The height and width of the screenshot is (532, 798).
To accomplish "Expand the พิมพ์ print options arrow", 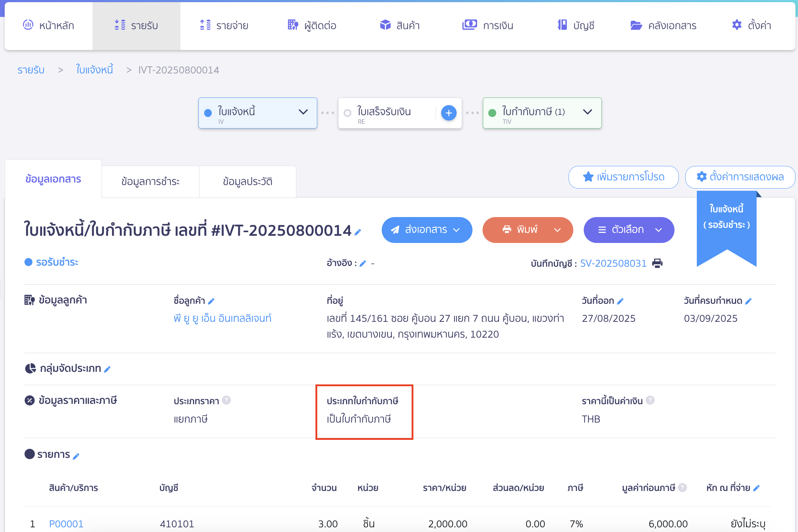I will 557,230.
